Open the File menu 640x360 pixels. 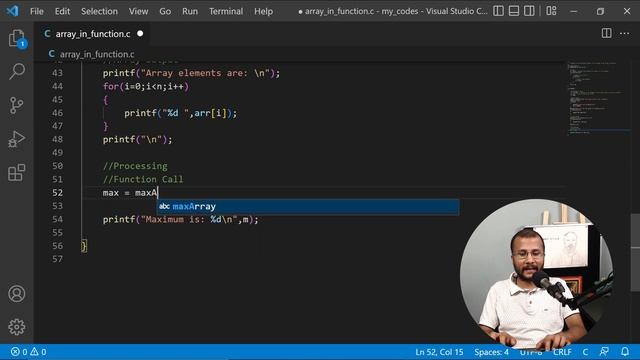[x=37, y=11]
